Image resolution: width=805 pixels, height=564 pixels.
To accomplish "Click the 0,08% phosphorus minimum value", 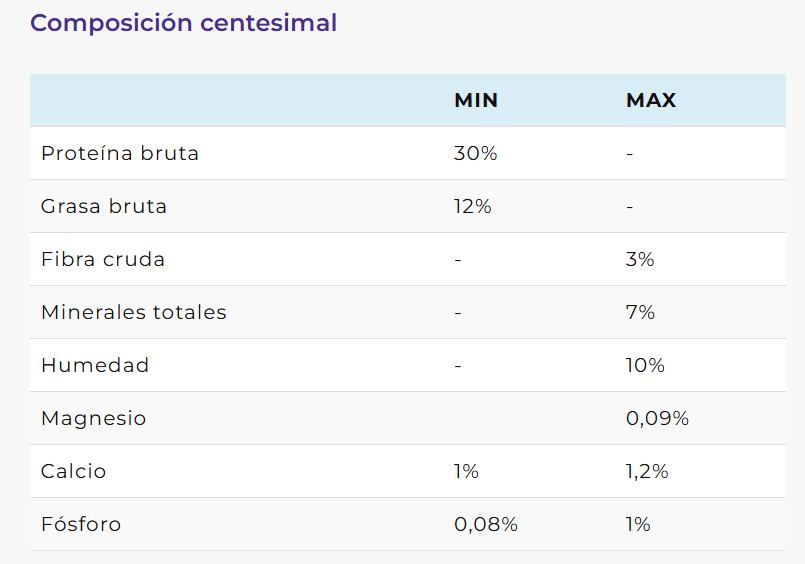I will 486,524.
